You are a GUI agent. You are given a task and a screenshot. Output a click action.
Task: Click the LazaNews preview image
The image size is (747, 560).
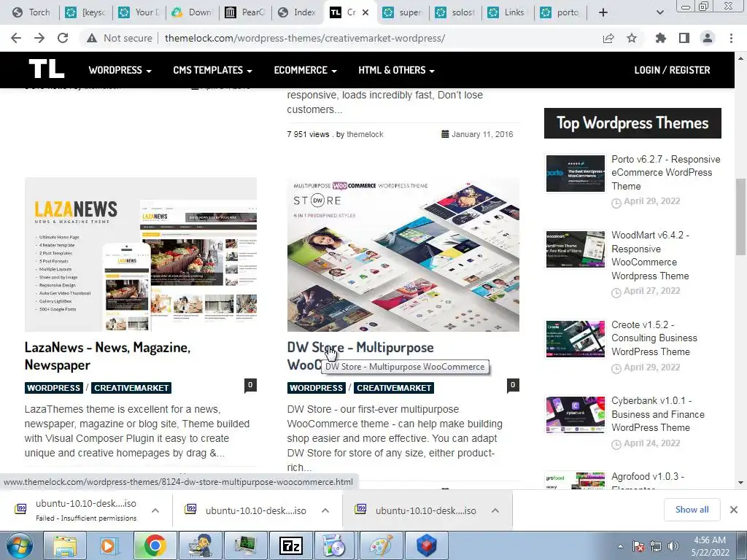coord(141,254)
